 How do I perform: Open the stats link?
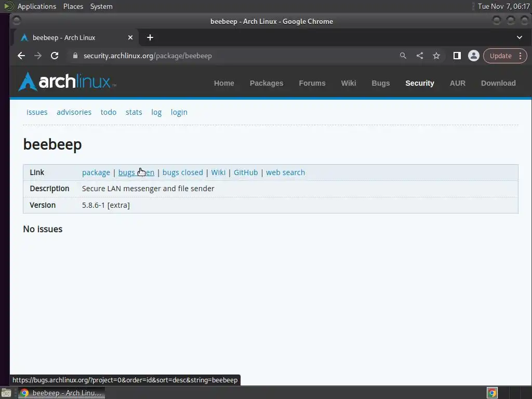tap(134, 112)
